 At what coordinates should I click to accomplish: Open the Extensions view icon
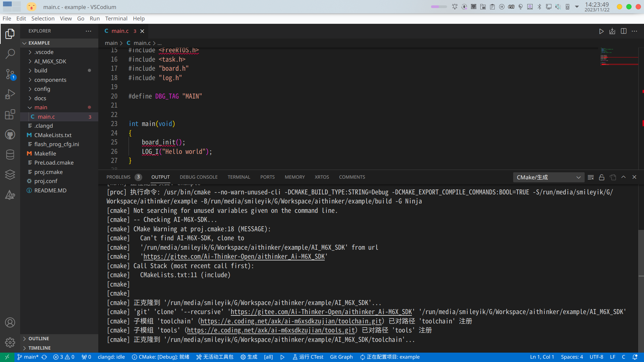click(x=10, y=114)
